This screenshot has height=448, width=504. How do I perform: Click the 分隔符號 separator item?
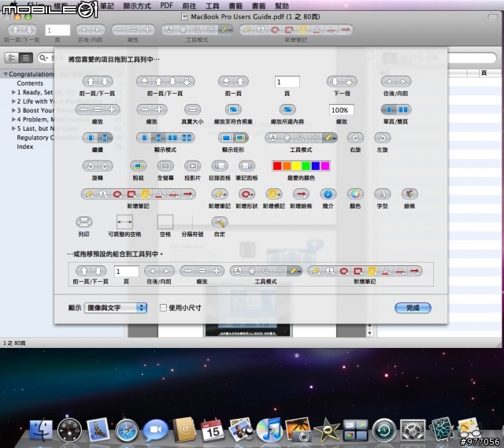click(192, 222)
